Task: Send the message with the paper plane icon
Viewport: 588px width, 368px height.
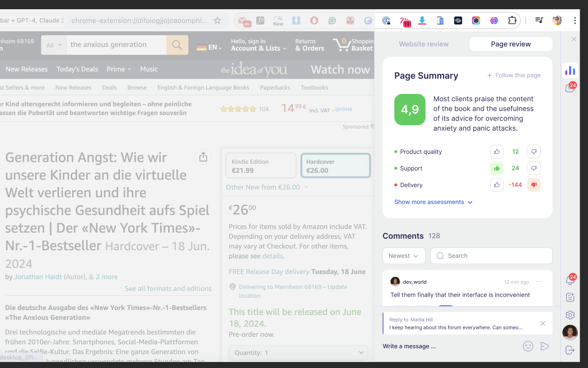Action: 545,346
